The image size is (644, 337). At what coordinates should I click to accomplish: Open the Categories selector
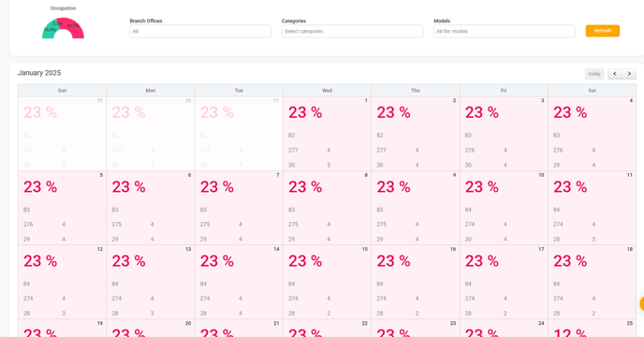click(352, 31)
